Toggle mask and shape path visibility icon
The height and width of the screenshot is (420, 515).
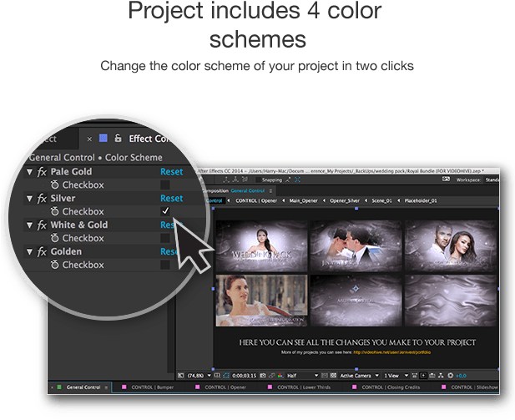(x=226, y=376)
